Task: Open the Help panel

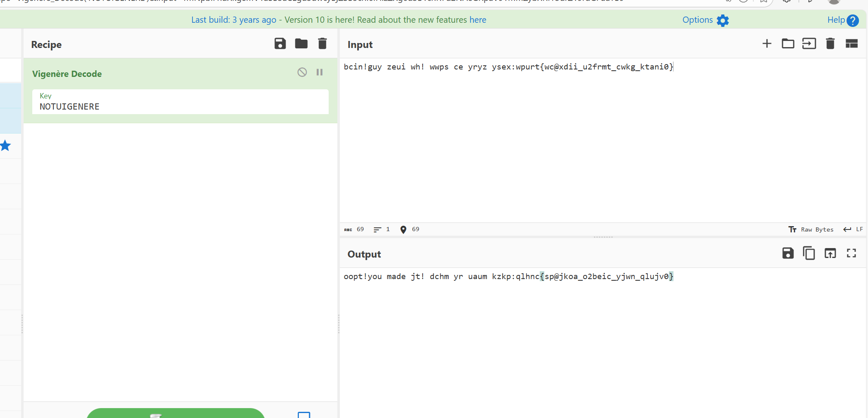Action: coord(843,20)
